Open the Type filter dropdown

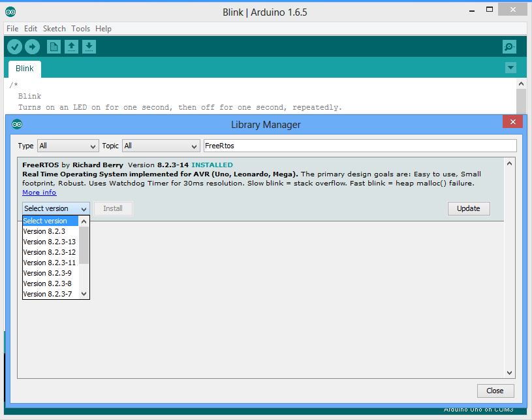[x=68, y=146]
